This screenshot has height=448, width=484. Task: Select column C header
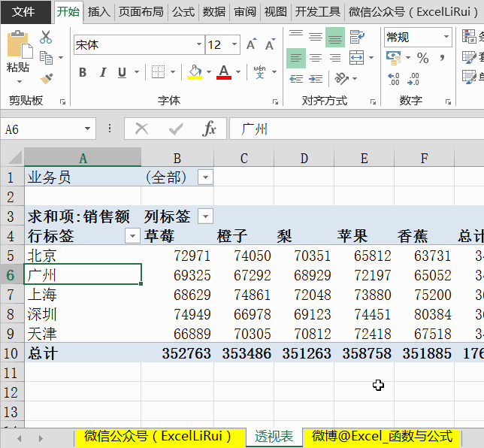[244, 158]
